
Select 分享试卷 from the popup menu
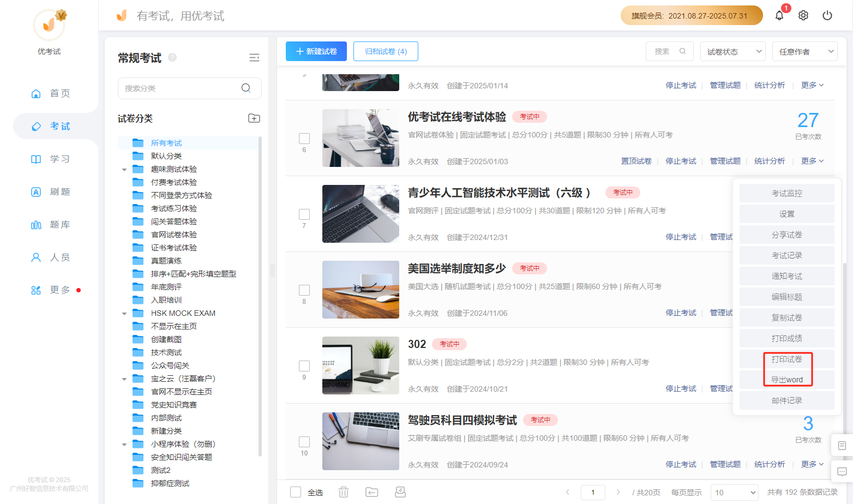pyautogui.click(x=787, y=235)
